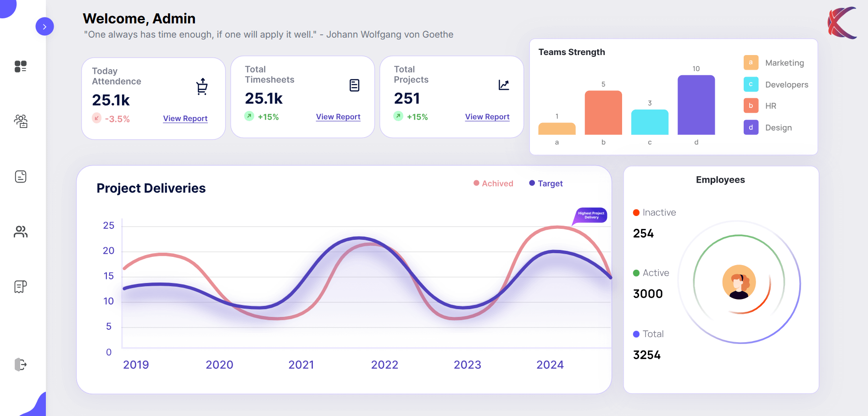Expand the sidebar with the arrow button
This screenshot has height=416, width=868.
pos(45,27)
